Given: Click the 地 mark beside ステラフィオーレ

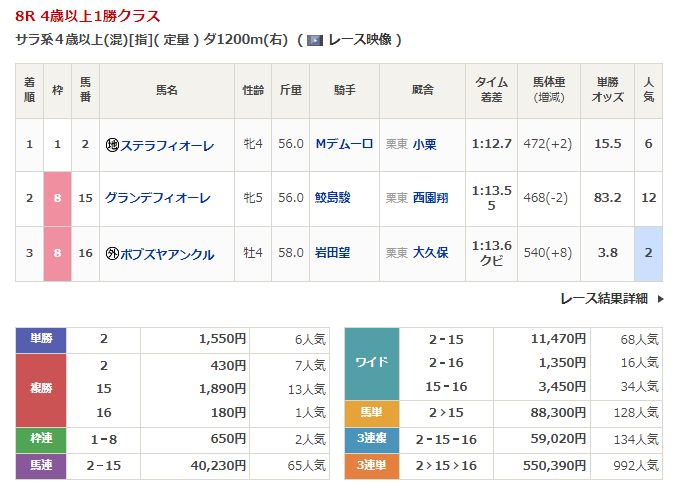Looking at the screenshot, I should point(112,145).
